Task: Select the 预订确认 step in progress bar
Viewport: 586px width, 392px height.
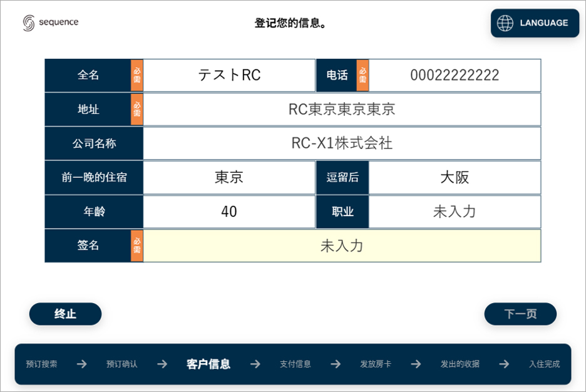Action: click(121, 364)
